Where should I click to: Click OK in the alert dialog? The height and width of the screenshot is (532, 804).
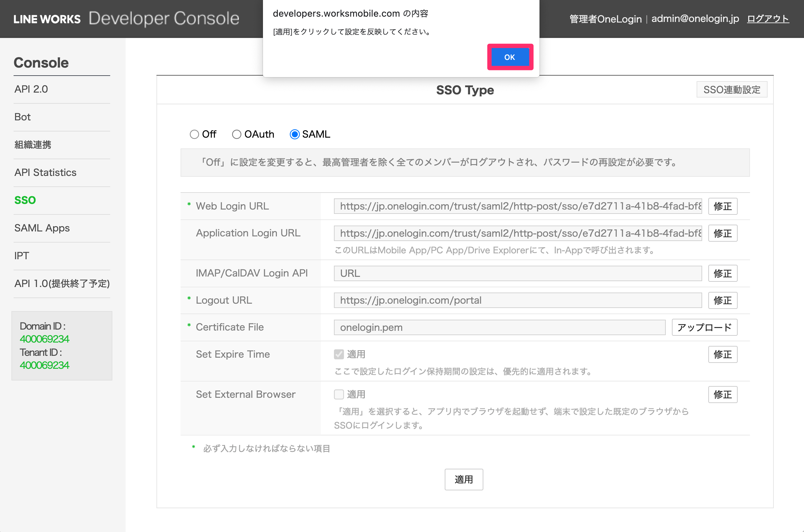click(x=510, y=57)
